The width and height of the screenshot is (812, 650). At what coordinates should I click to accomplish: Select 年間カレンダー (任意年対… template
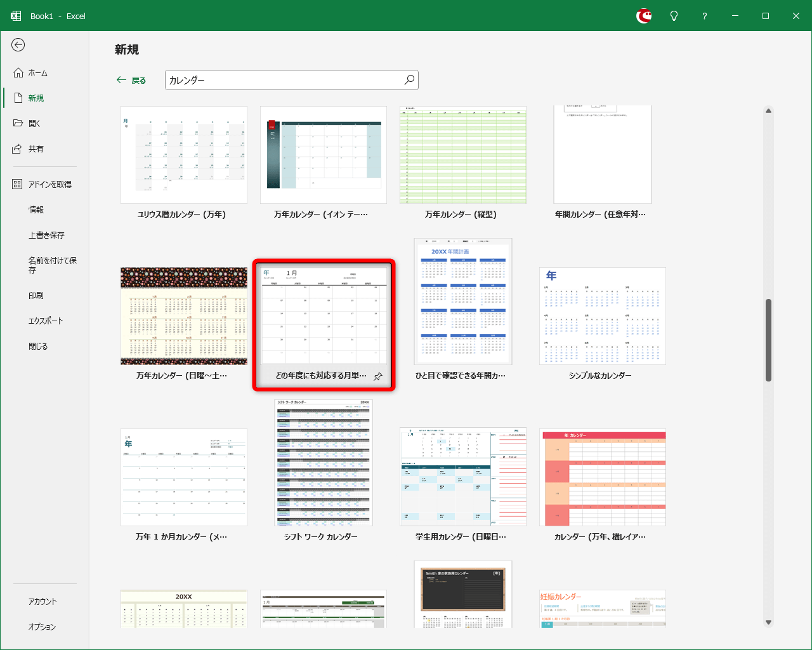603,155
